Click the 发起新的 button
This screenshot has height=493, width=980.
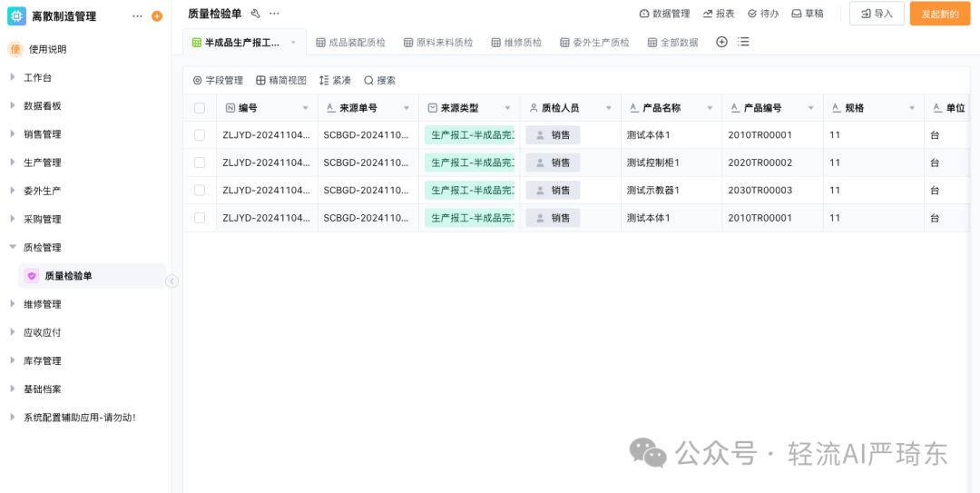(940, 14)
